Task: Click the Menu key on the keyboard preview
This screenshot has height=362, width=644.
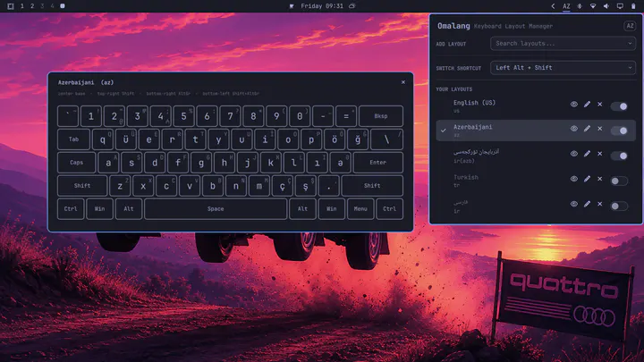Action: pos(360,209)
